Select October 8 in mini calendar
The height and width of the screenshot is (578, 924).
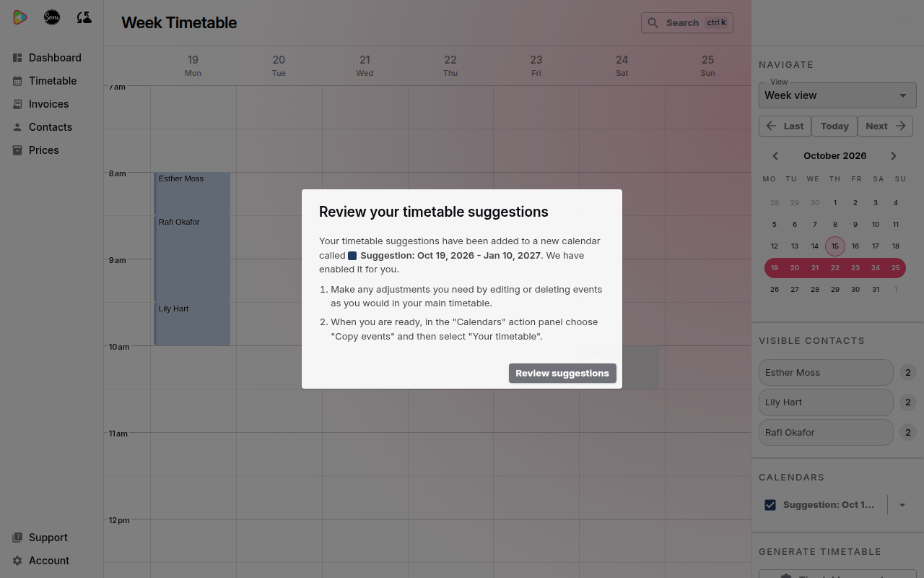click(x=835, y=225)
